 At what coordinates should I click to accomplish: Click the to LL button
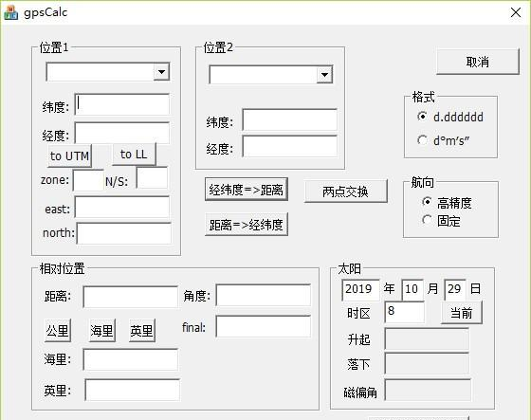click(134, 155)
